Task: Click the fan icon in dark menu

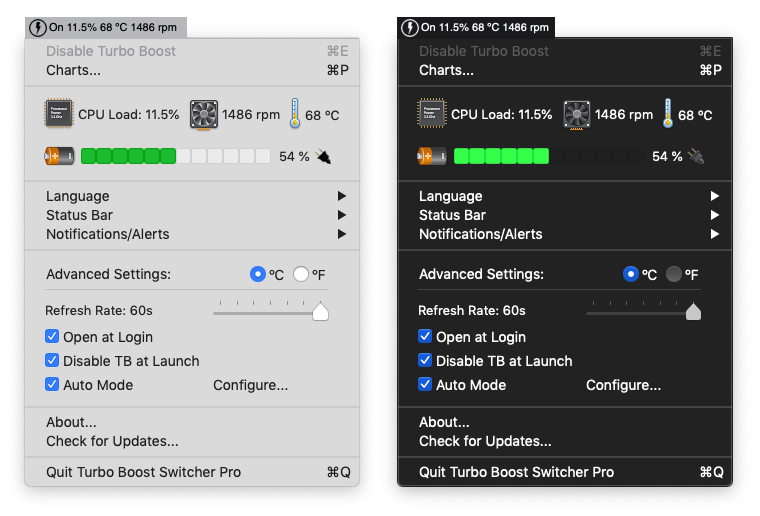Action: [577, 114]
